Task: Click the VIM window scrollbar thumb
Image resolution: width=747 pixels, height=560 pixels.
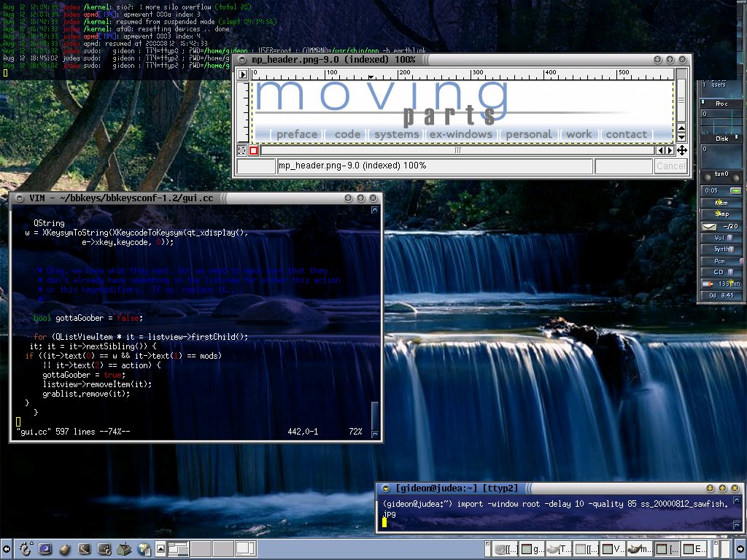Action: pos(375,416)
